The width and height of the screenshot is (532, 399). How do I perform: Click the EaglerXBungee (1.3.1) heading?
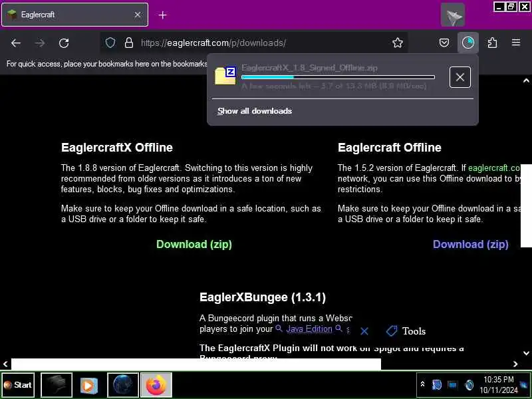(263, 297)
